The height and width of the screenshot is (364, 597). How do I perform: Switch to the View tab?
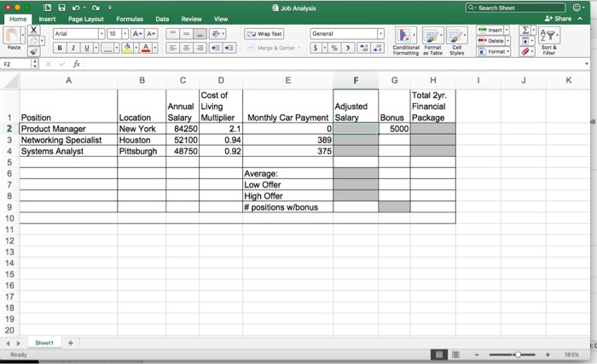(x=221, y=19)
